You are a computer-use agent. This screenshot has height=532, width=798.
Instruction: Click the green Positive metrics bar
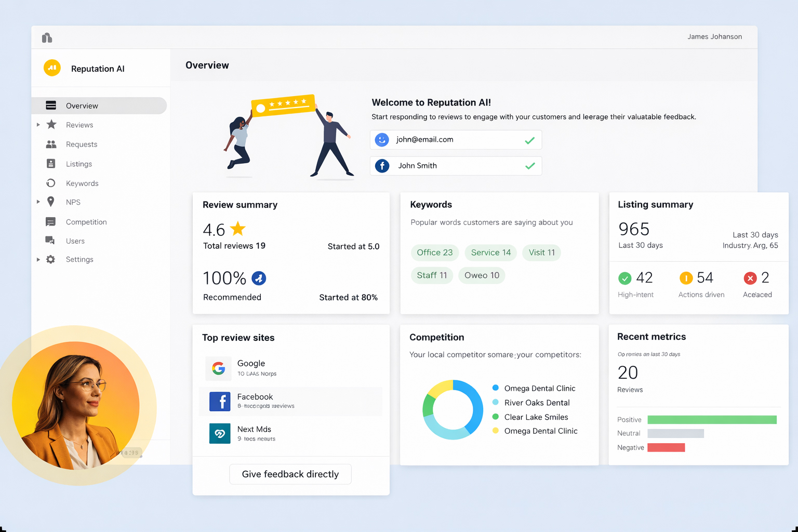point(712,420)
